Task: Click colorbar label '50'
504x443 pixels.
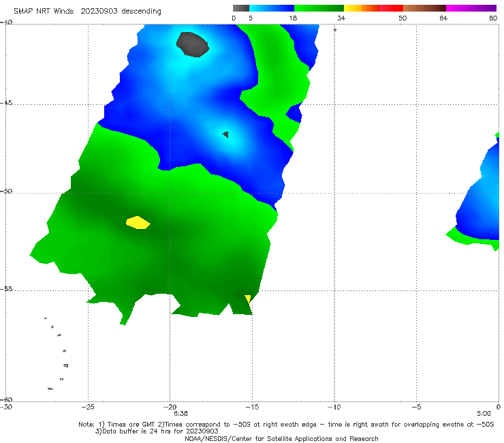Action: (x=403, y=18)
